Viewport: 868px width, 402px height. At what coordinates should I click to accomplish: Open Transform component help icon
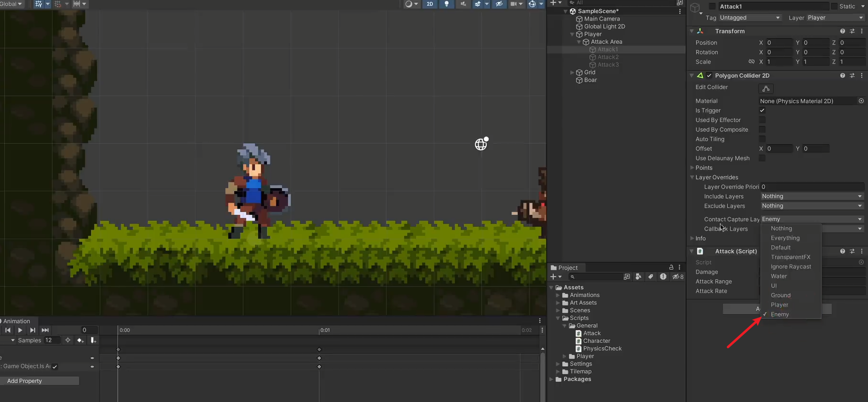pos(842,31)
